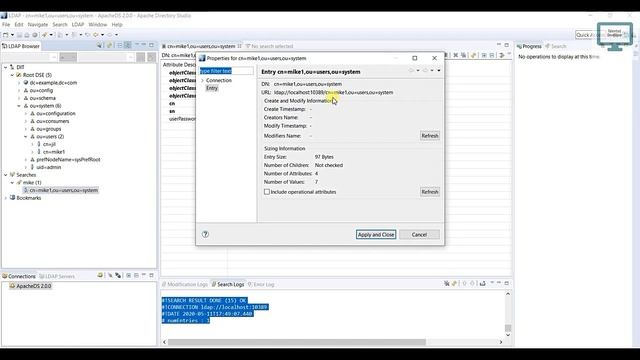The width and height of the screenshot is (640, 360).
Task: Collapse the ou=system node
Action: [19, 106]
